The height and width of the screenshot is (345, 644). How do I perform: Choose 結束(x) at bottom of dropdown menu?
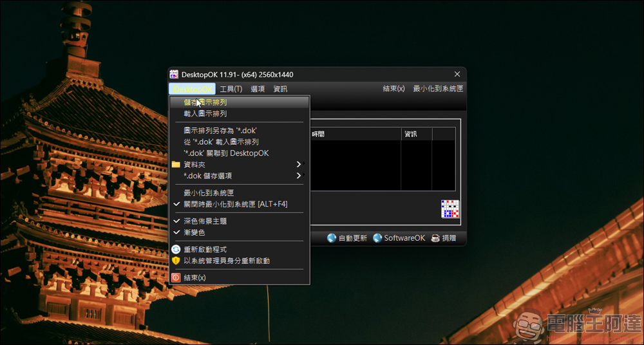click(240, 277)
